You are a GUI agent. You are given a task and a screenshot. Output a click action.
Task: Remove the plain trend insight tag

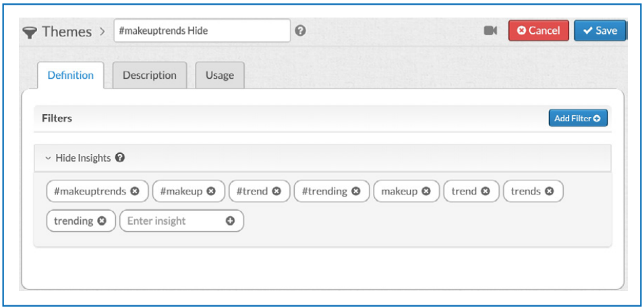tap(486, 191)
